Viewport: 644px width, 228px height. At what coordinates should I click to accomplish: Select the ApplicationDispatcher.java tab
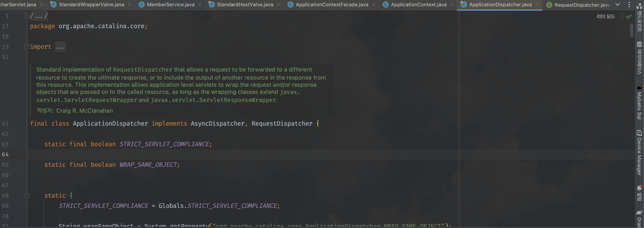tap(500, 4)
